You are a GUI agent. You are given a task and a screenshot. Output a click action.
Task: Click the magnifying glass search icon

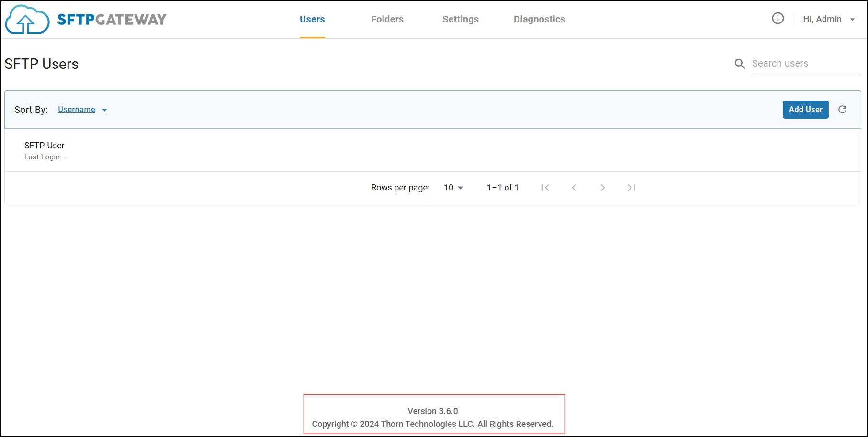[740, 64]
